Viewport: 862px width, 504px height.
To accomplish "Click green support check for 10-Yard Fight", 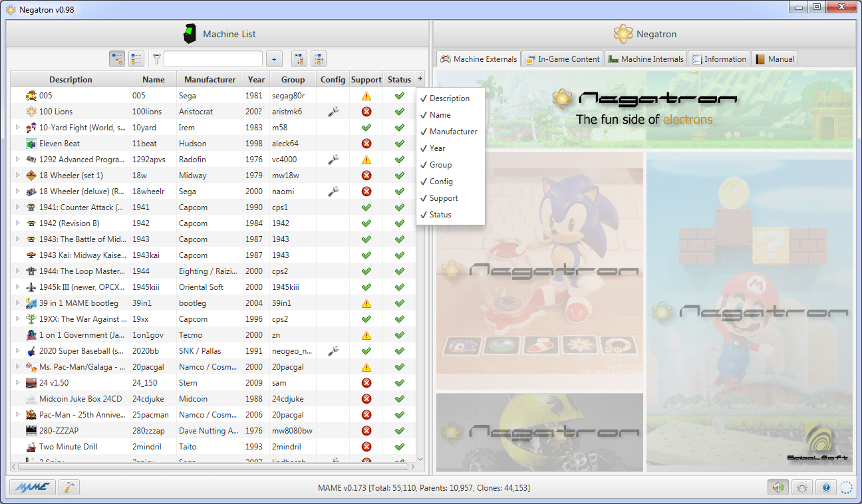I will 366,128.
